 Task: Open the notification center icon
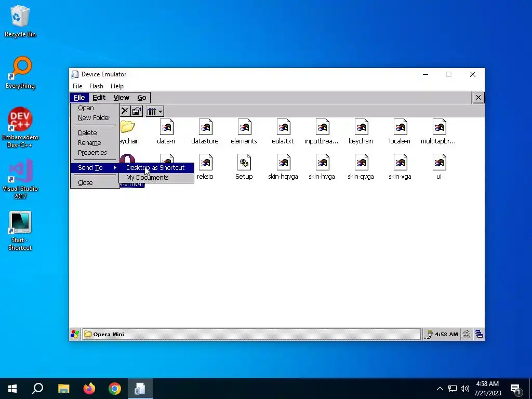point(516,389)
